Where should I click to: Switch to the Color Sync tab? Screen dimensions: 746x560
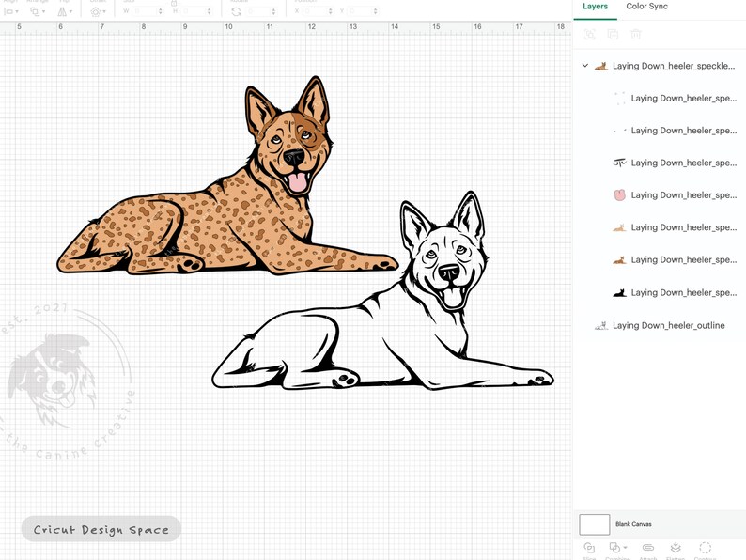[x=646, y=7]
